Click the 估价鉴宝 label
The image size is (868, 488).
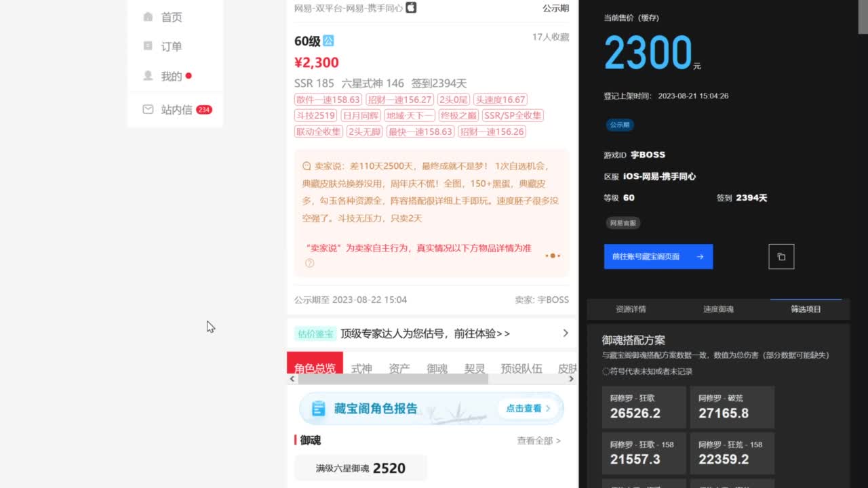pyautogui.click(x=315, y=333)
